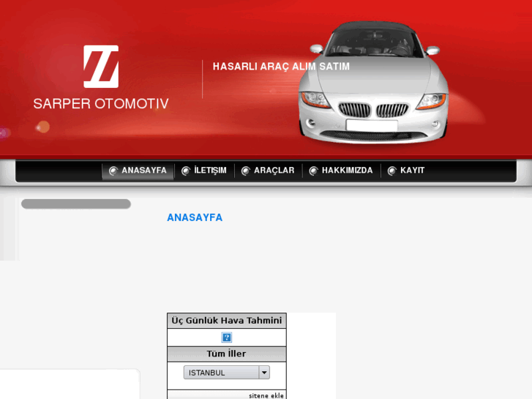Click the city dropdown arrow button
The height and width of the screenshot is (399, 532).
[x=264, y=373]
